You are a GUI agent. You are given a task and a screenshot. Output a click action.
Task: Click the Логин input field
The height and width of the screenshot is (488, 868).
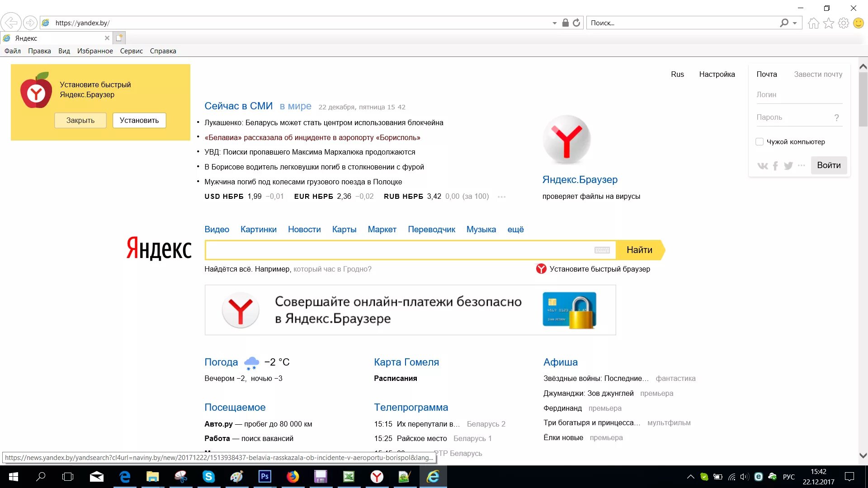798,95
